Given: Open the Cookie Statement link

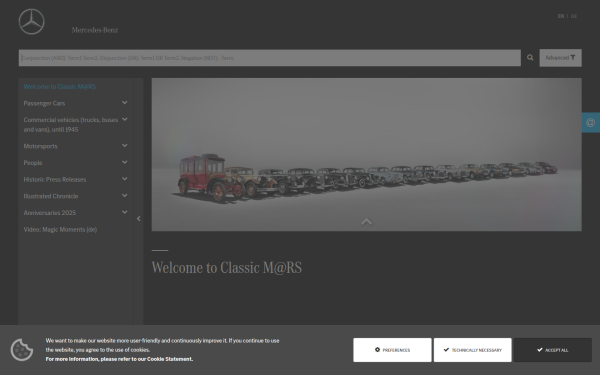Looking at the screenshot, I should (x=170, y=359).
